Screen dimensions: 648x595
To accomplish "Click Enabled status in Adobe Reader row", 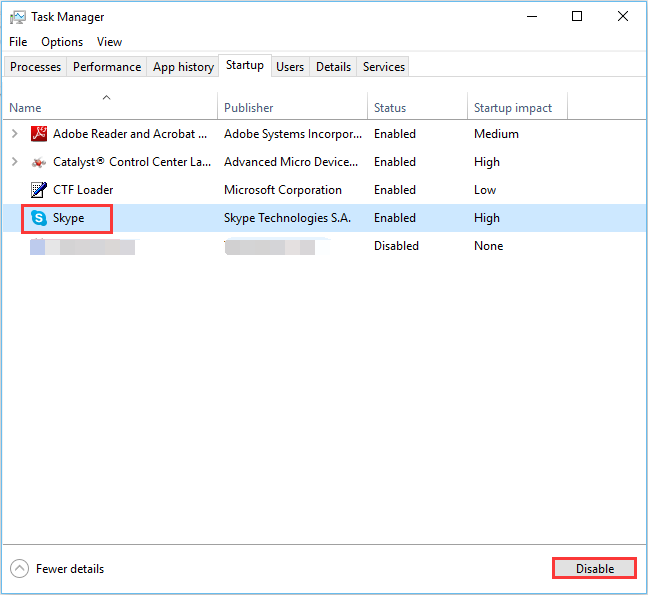I will click(395, 134).
